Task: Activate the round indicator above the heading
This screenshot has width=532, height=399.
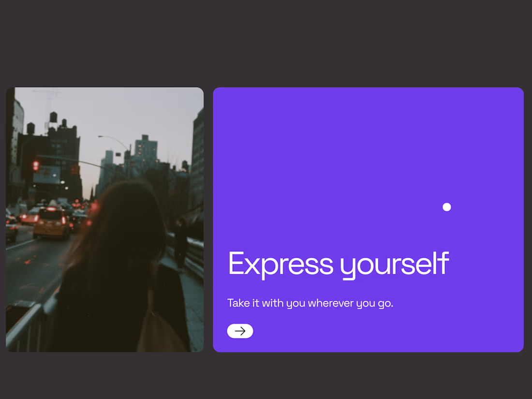Action: point(446,207)
